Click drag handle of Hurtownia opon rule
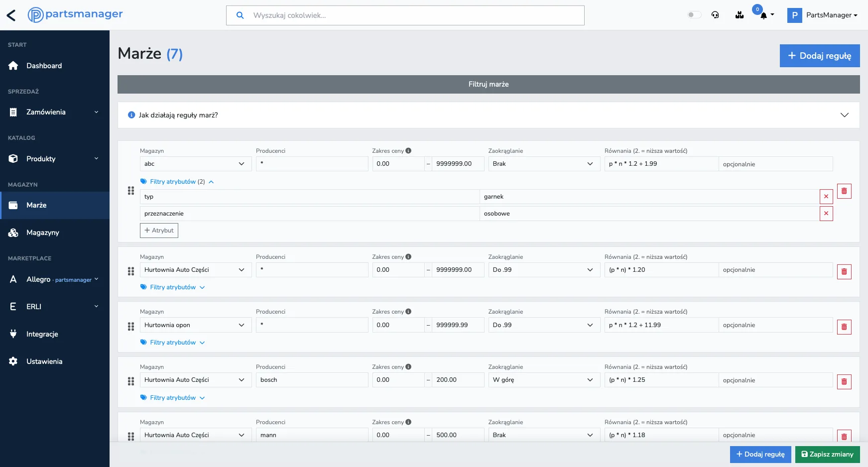 click(x=131, y=327)
